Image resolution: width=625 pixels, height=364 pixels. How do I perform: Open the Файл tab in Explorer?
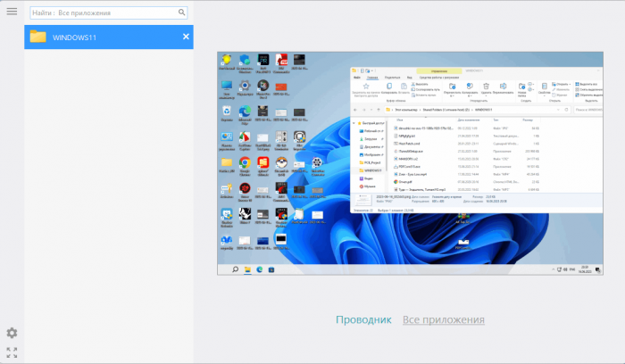(x=357, y=78)
